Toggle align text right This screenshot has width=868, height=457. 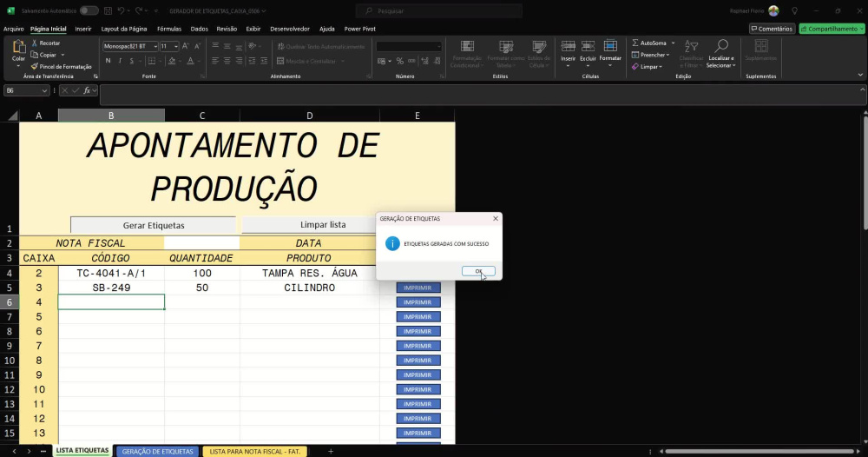coord(239,61)
